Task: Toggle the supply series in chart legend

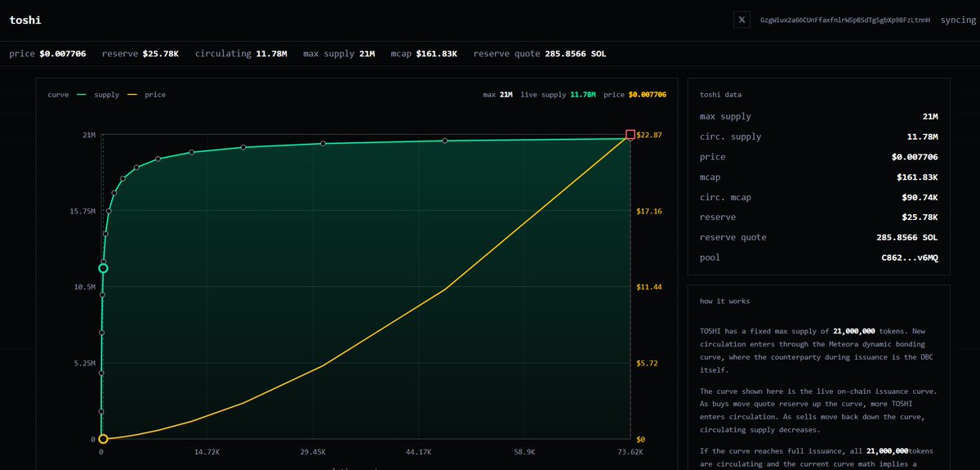Action: [97, 95]
